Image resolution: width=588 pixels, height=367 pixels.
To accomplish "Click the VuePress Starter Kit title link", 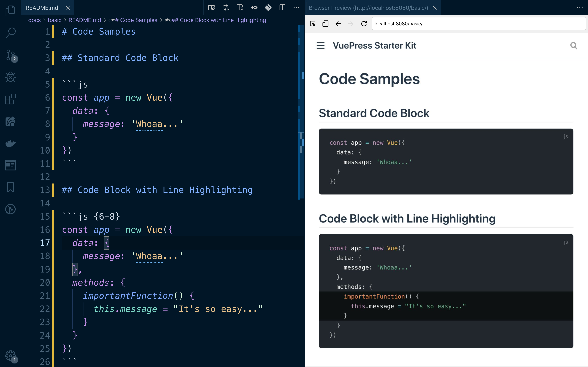I will pos(374,45).
